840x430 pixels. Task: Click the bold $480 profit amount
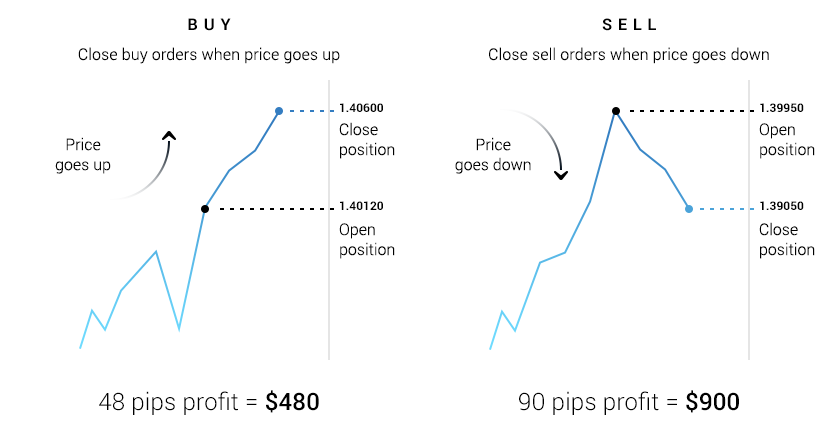coord(292,402)
